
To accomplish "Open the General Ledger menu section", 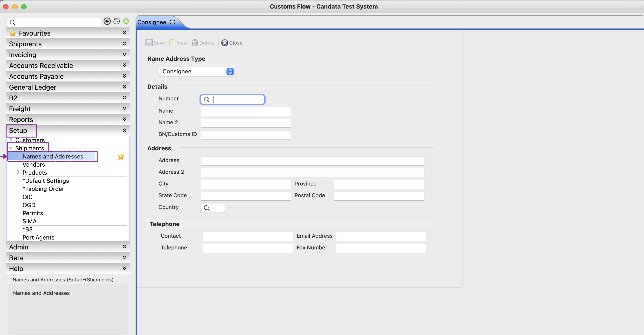I will 68,87.
